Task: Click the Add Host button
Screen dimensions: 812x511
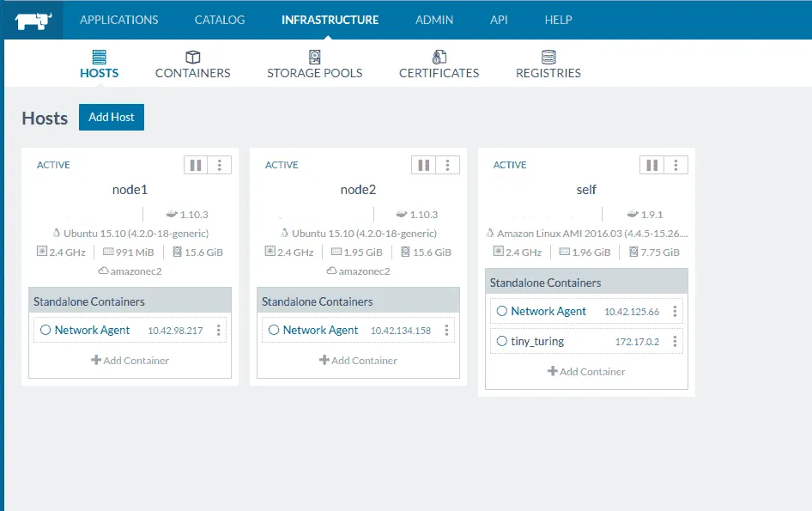Action: (112, 117)
